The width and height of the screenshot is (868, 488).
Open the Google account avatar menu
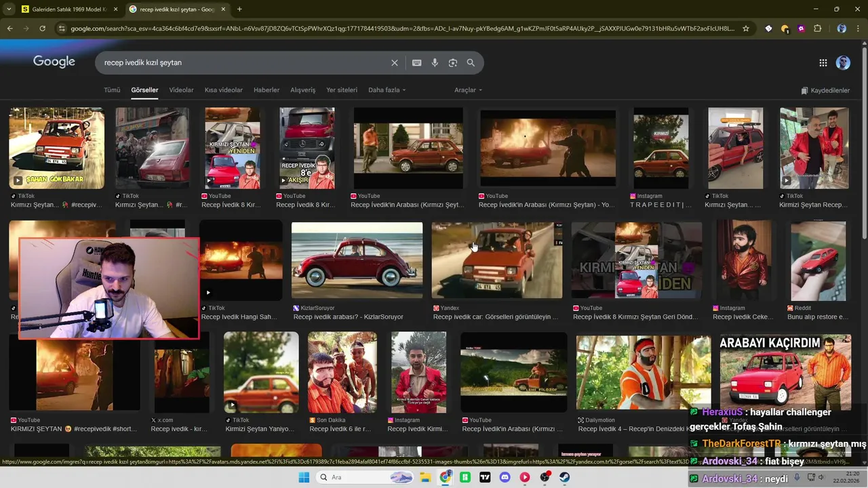843,62
